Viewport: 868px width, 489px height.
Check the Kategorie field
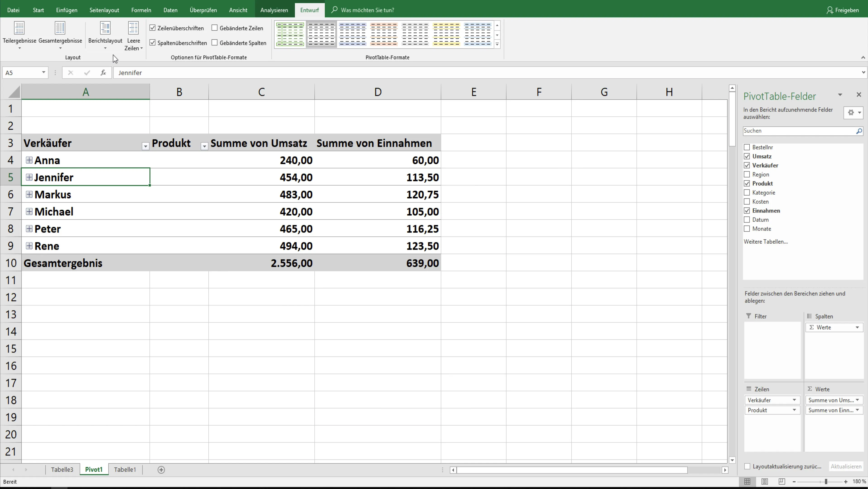pyautogui.click(x=747, y=192)
